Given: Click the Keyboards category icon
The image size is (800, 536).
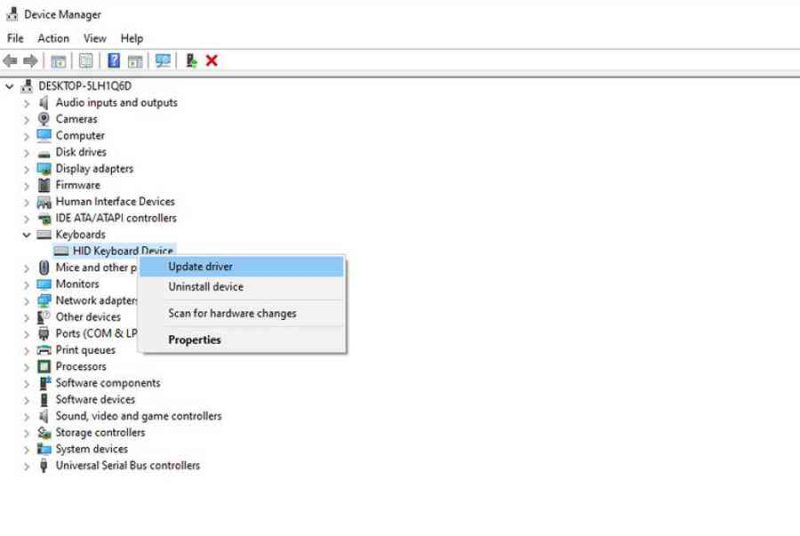Looking at the screenshot, I should pos(44,235).
